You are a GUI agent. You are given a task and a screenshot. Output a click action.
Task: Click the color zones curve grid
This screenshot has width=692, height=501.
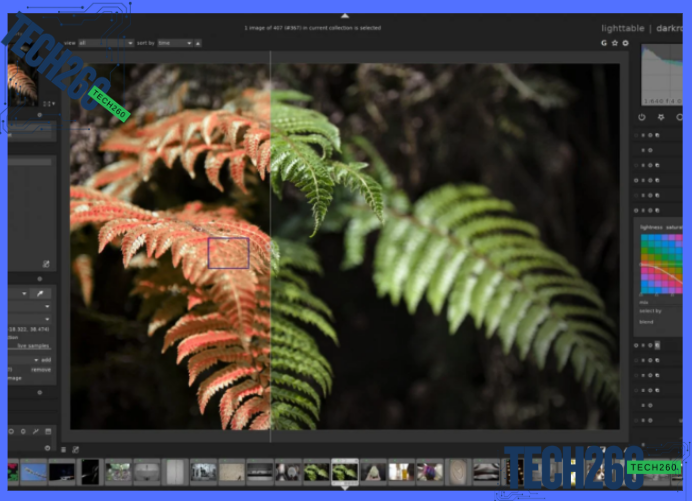[661, 264]
